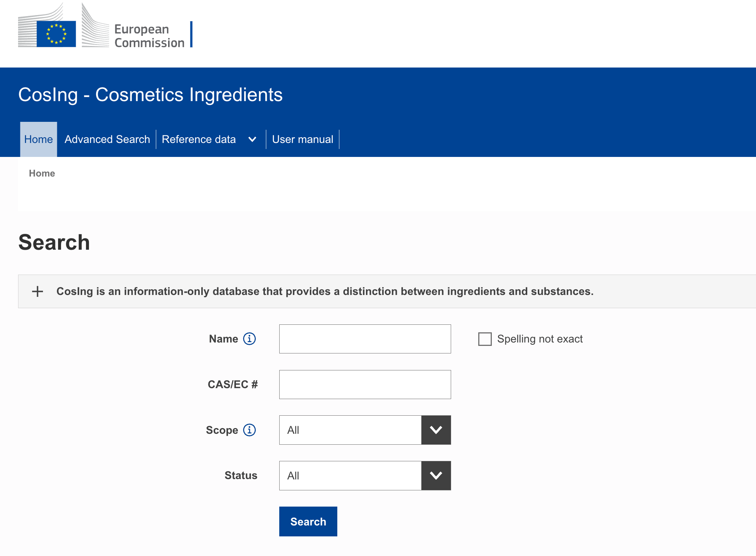756x556 pixels.
Task: Focus the Name text input field
Action: coord(365,339)
